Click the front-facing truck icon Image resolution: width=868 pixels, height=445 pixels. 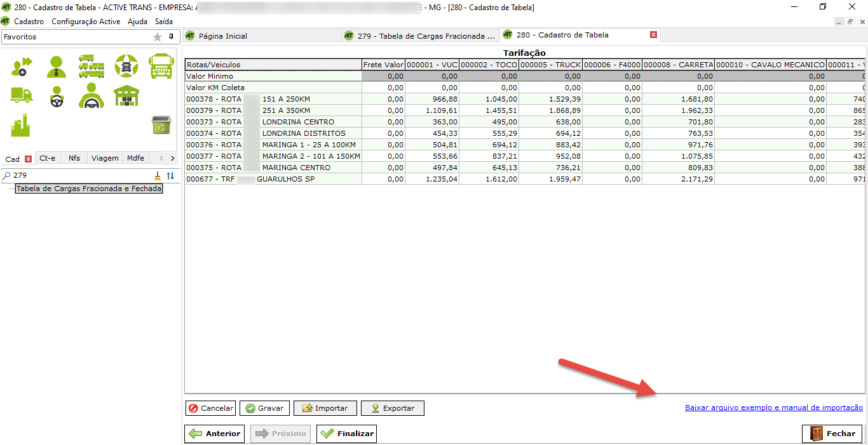[161, 66]
